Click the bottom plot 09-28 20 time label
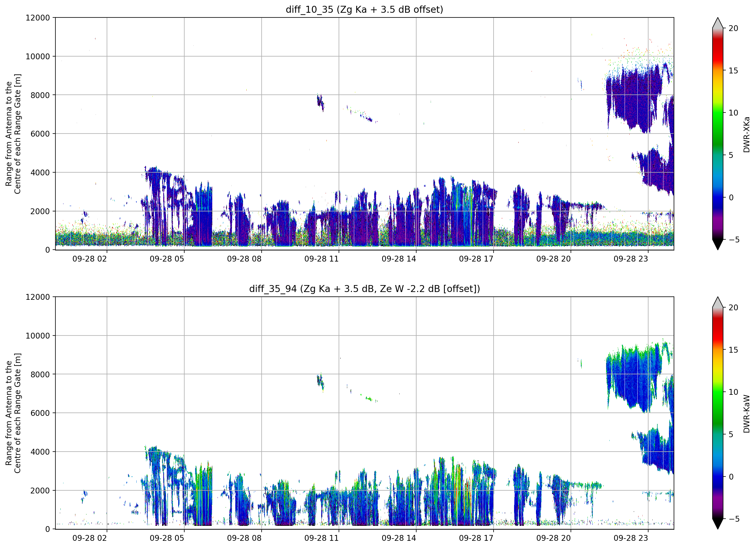756x548 pixels. [554, 538]
